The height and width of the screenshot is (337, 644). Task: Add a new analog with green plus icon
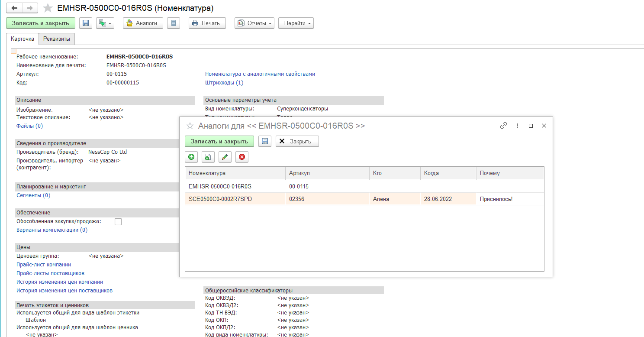[191, 157]
